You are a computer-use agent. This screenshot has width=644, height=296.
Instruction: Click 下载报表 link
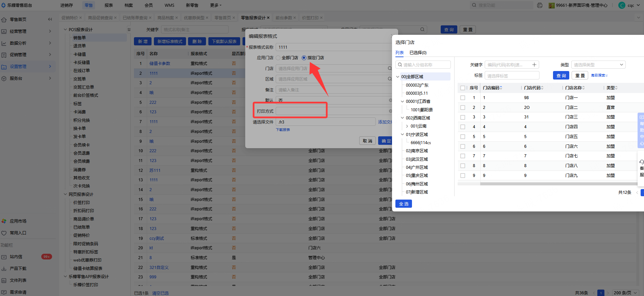pyautogui.click(x=283, y=130)
